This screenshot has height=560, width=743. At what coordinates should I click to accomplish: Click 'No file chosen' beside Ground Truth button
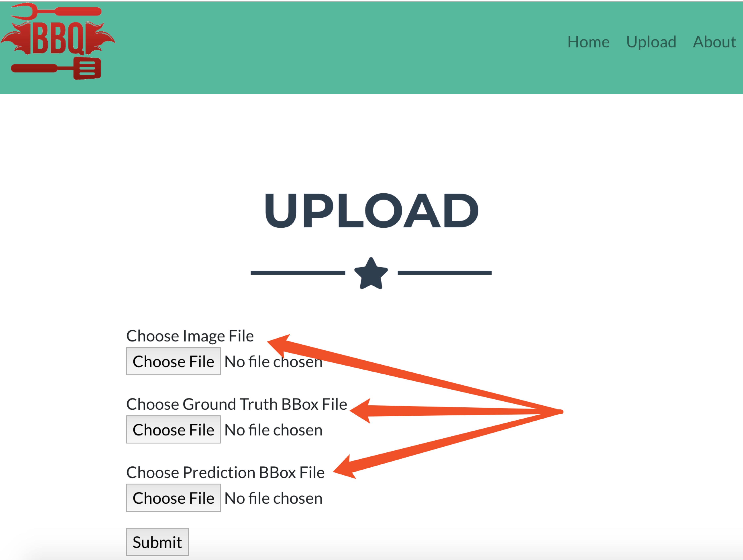pos(274,430)
